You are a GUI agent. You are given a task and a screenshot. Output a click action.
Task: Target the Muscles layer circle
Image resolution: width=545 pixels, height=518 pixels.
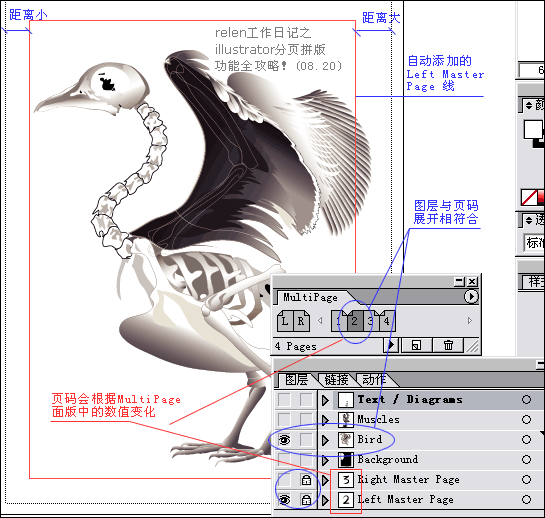pyautogui.click(x=526, y=420)
